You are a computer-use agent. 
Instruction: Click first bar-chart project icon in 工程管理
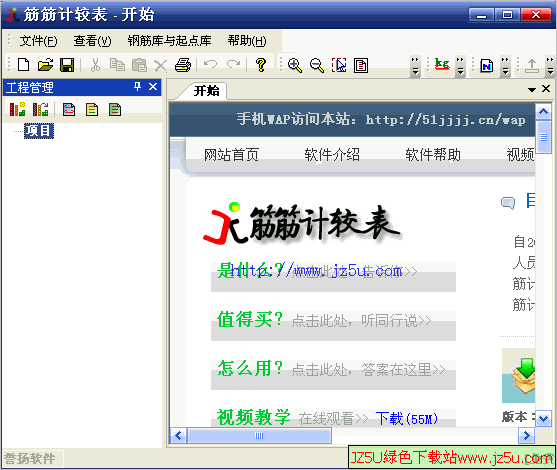(17, 109)
